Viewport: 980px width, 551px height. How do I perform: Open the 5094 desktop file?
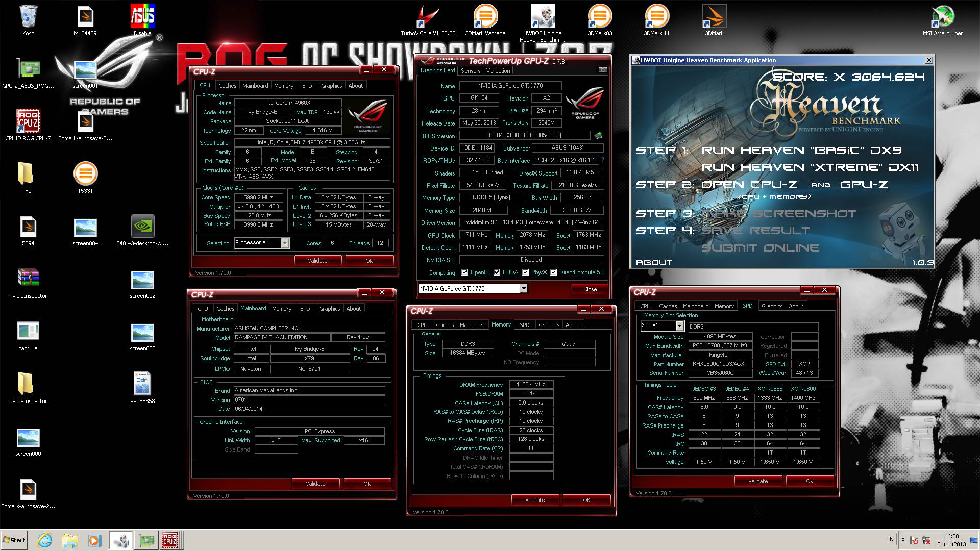point(28,231)
